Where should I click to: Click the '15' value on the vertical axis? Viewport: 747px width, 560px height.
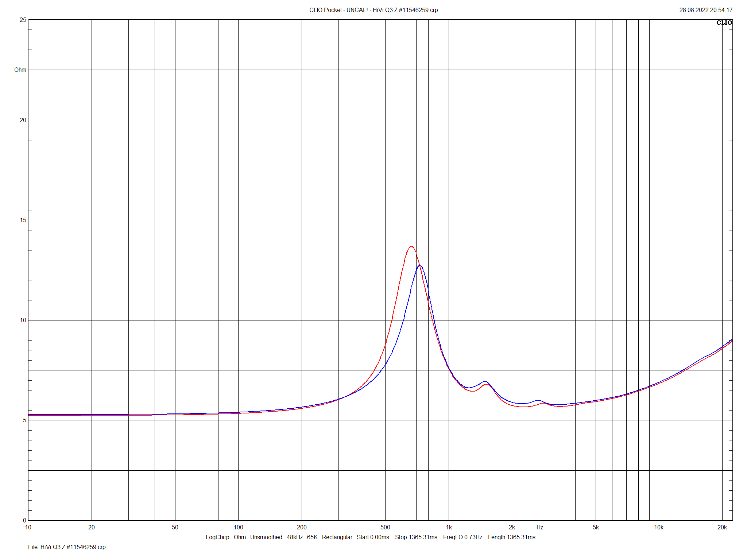point(23,220)
